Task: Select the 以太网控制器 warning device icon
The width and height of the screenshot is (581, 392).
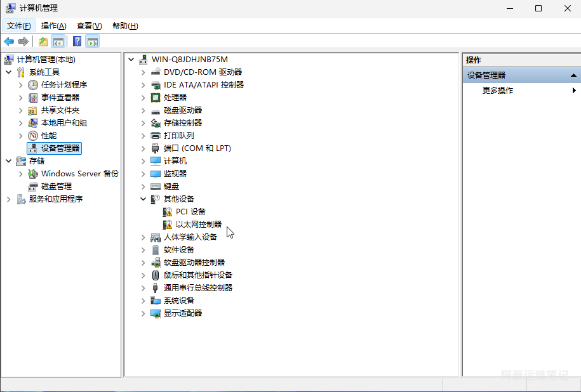Action: pyautogui.click(x=168, y=225)
